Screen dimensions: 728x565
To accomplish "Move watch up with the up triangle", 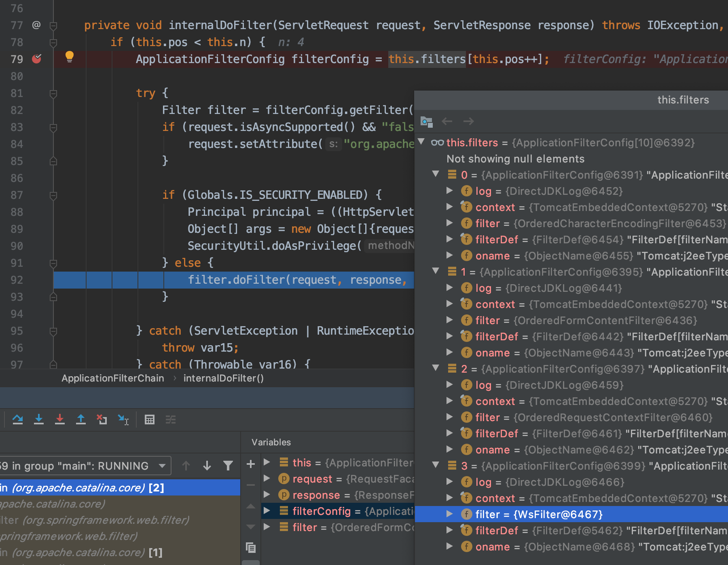I will pyautogui.click(x=251, y=506).
